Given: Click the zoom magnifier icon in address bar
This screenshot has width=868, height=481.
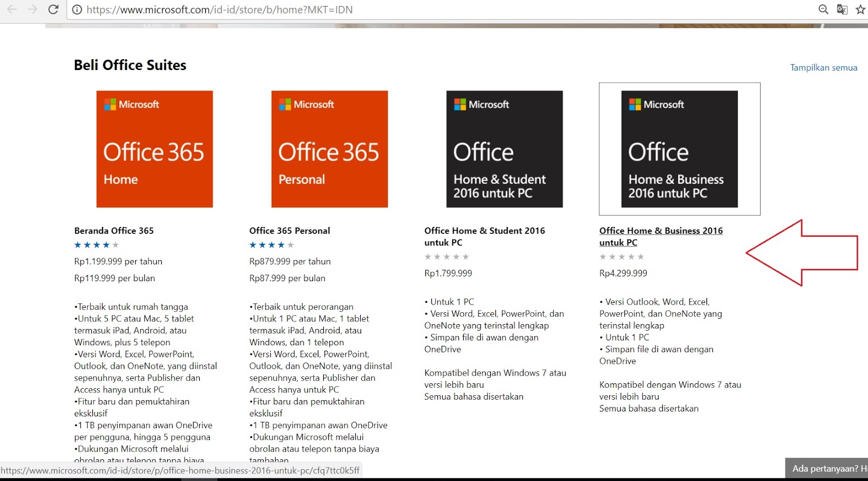Looking at the screenshot, I should coord(823,9).
